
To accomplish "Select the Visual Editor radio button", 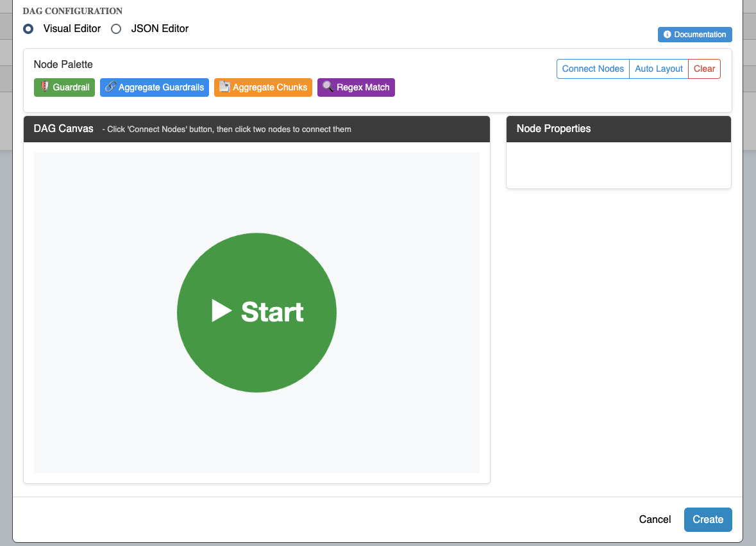I will click(x=28, y=29).
